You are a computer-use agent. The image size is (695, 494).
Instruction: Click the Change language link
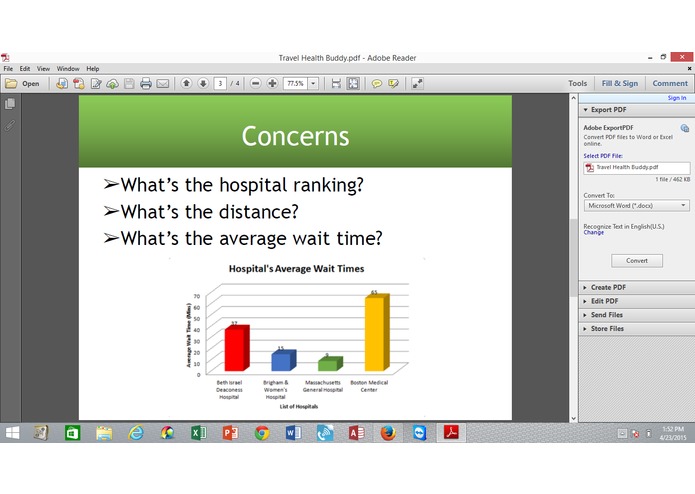[x=593, y=233]
